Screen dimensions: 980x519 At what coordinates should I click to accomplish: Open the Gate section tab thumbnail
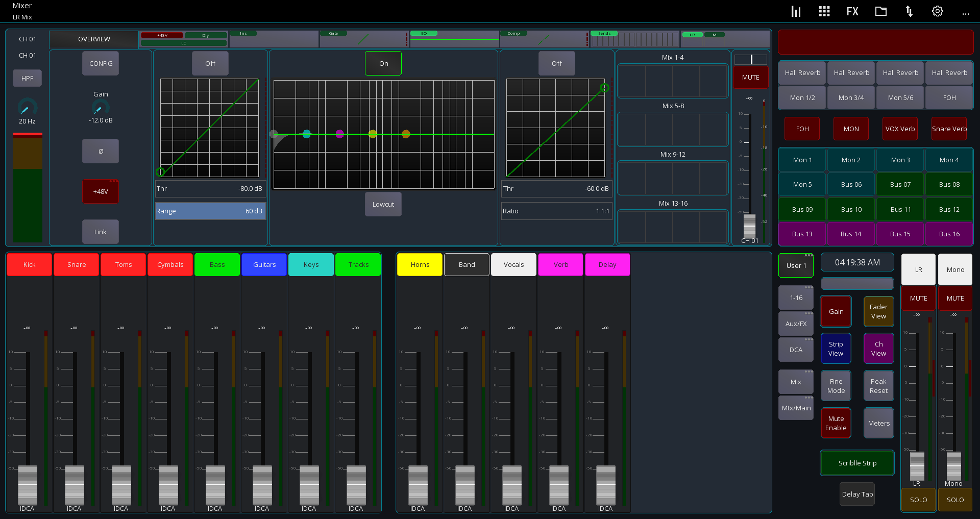pyautogui.click(x=363, y=39)
